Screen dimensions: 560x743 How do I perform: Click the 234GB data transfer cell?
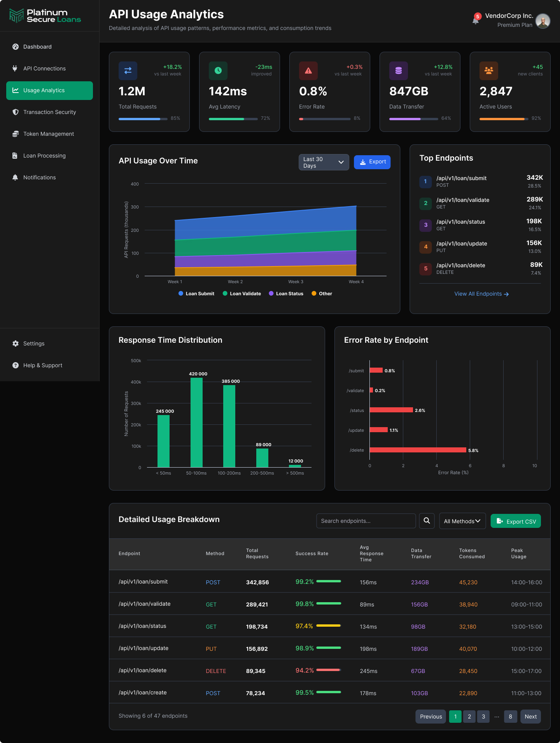[420, 582]
